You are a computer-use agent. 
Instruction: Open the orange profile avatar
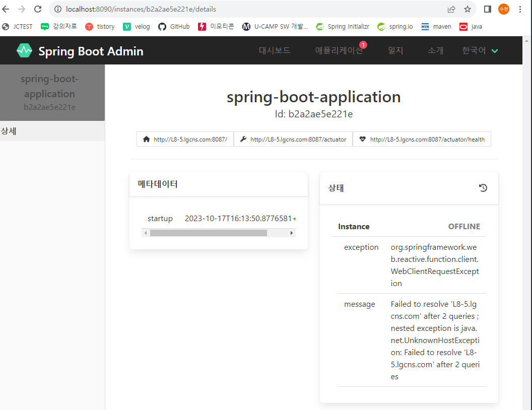point(503,9)
